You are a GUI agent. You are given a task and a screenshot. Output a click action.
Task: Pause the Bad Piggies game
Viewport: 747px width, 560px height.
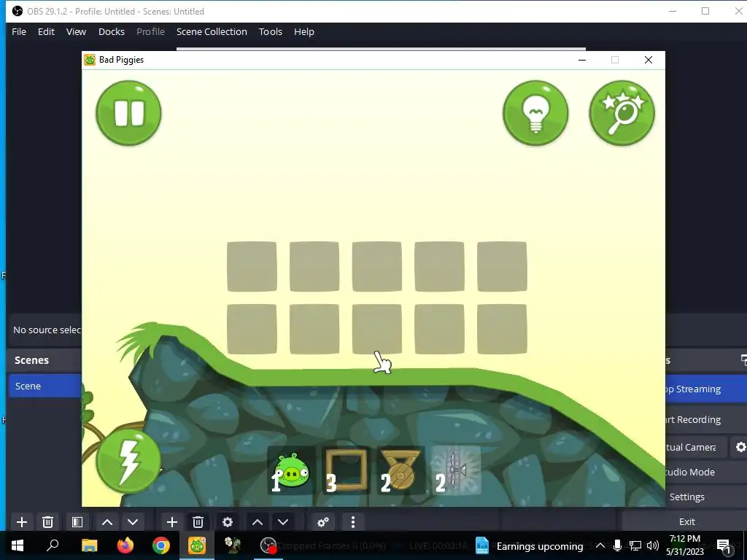(128, 113)
